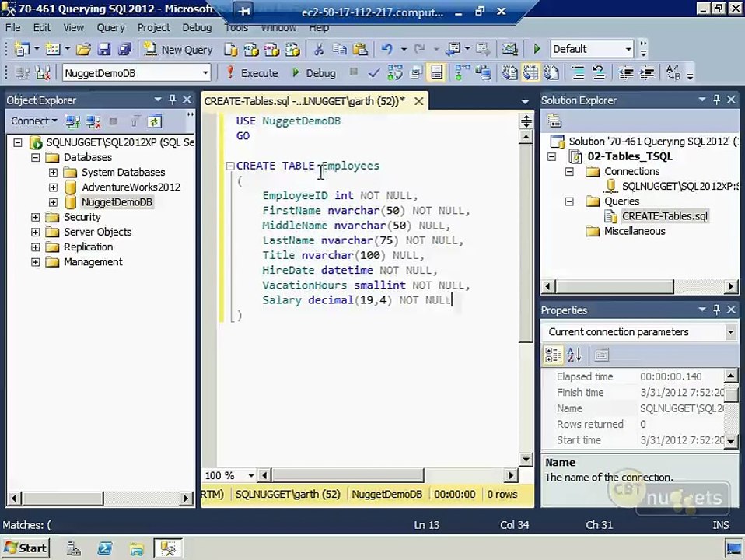Open the Query menu
Screen dimensions: 745x560
coord(110,27)
